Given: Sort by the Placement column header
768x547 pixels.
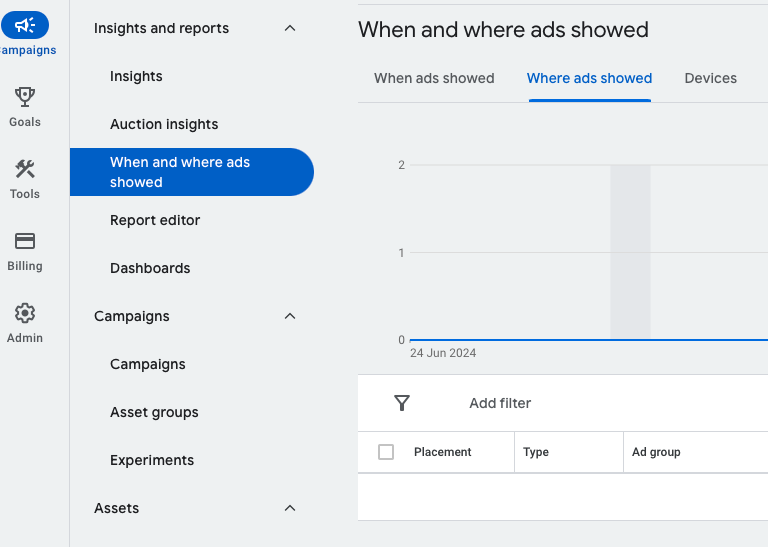Looking at the screenshot, I should point(442,452).
